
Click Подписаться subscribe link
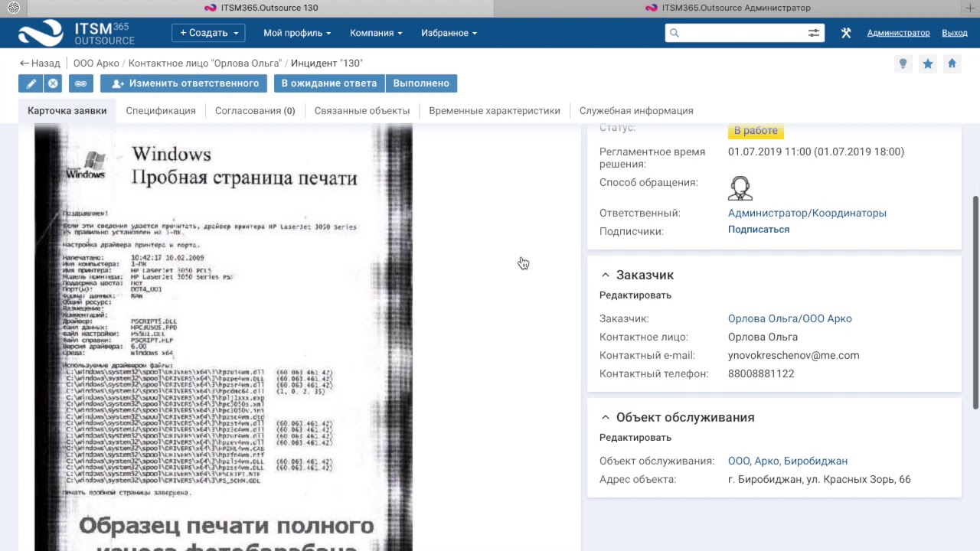[x=759, y=230]
